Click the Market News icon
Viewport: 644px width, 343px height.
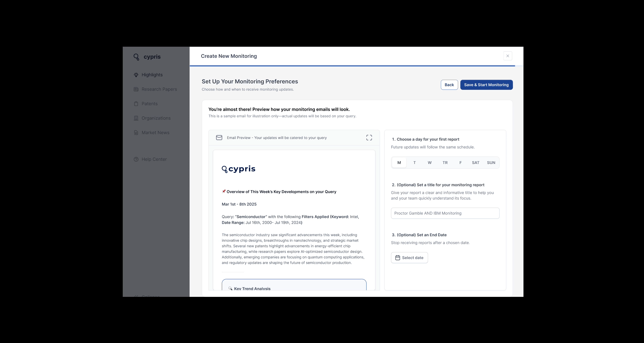pyautogui.click(x=136, y=133)
